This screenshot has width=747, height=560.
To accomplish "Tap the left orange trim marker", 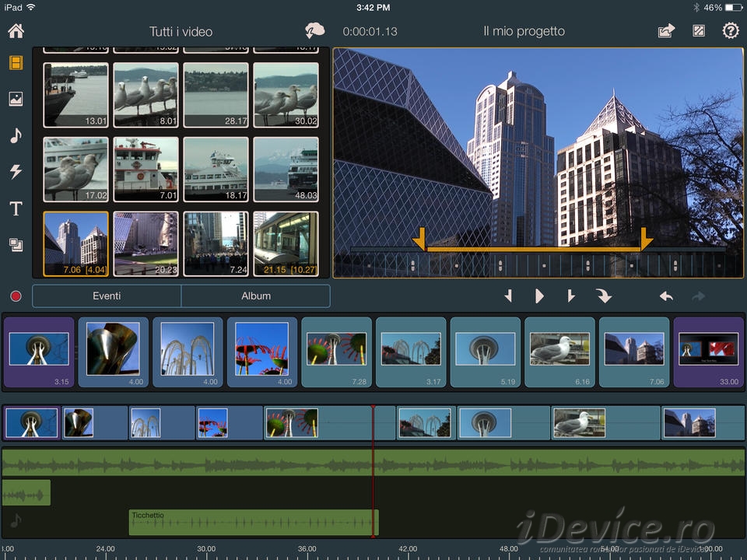I will click(x=419, y=239).
